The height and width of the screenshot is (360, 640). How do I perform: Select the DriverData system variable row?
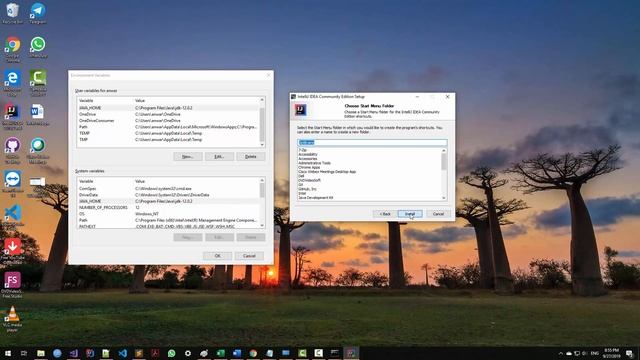[x=168, y=195]
